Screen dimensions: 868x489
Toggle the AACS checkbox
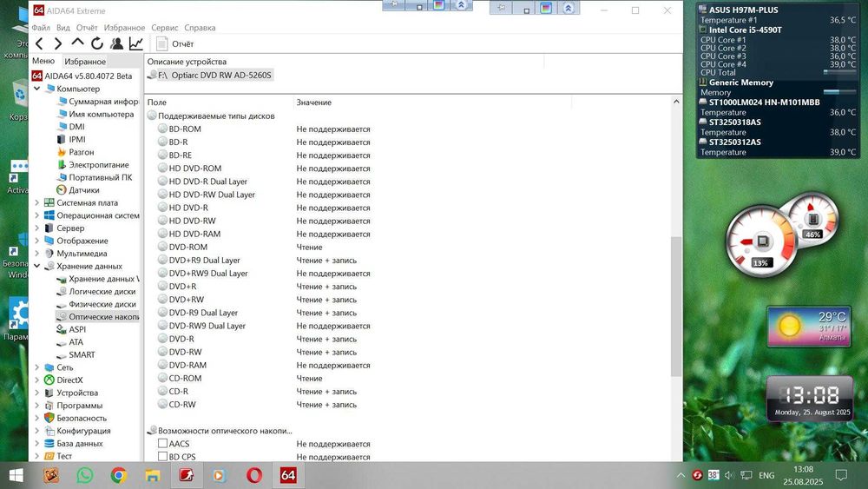point(163,444)
